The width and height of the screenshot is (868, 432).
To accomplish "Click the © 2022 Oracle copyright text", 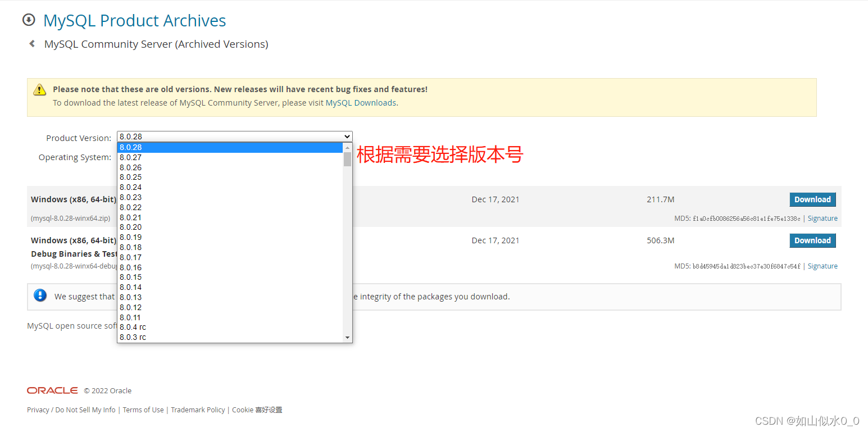I will click(x=108, y=391).
